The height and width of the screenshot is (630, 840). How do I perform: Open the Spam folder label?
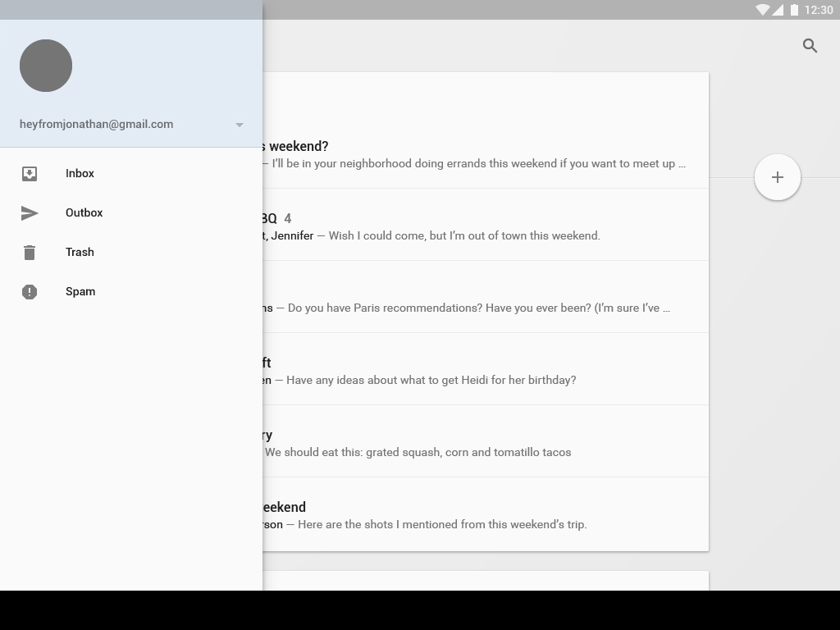point(80,291)
